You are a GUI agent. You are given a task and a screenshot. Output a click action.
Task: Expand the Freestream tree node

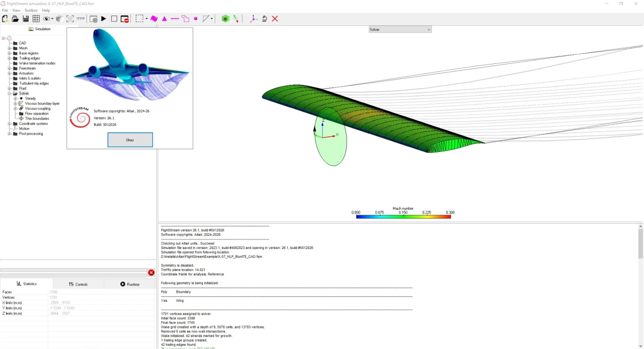click(x=10, y=68)
